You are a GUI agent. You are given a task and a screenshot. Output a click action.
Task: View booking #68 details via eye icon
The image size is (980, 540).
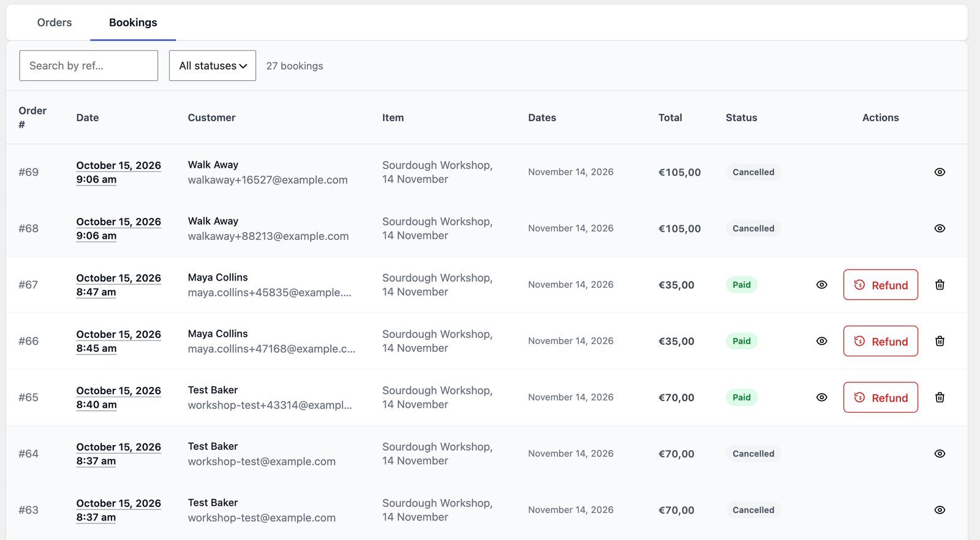(940, 228)
